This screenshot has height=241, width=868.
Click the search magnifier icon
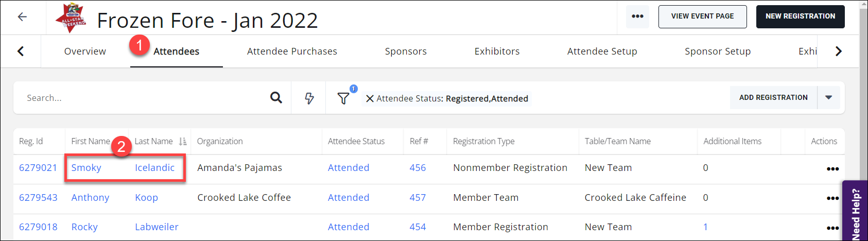click(276, 98)
